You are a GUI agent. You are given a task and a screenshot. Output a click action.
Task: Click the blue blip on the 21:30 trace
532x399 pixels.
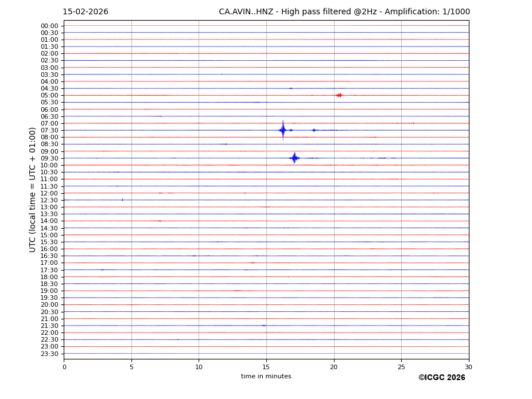263,326
